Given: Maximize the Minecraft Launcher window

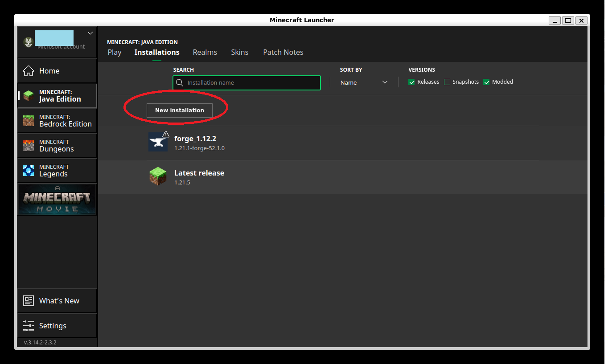Looking at the screenshot, I should tap(568, 20).
